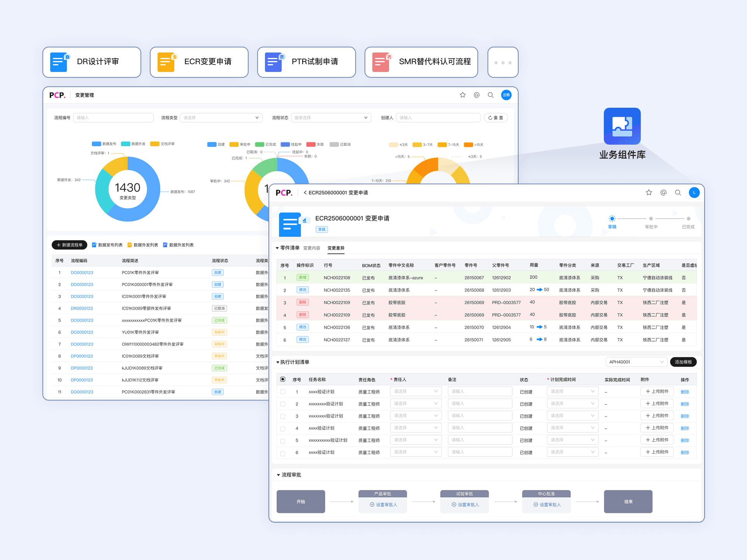The height and width of the screenshot is (560, 747).
Task: Toggle the select-all checkbox in 执行计划清单 header
Action: [x=283, y=379]
